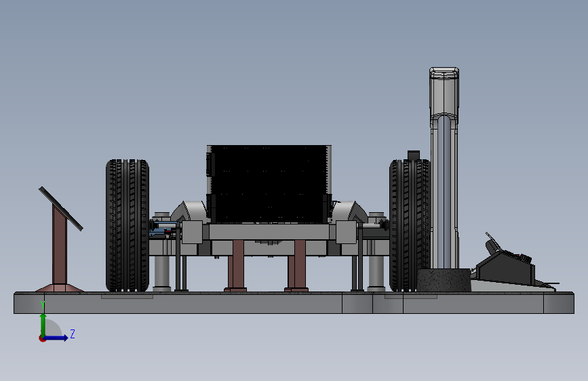Select the left square gray bracket on frame
The image size is (588, 381).
(x=193, y=232)
